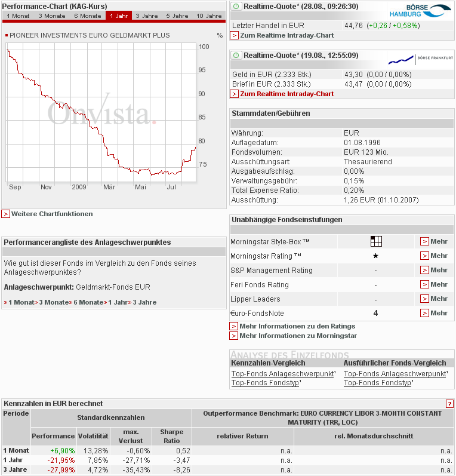Click Brief in EUR price 43,47
The width and height of the screenshot is (456, 476).
pos(353,84)
